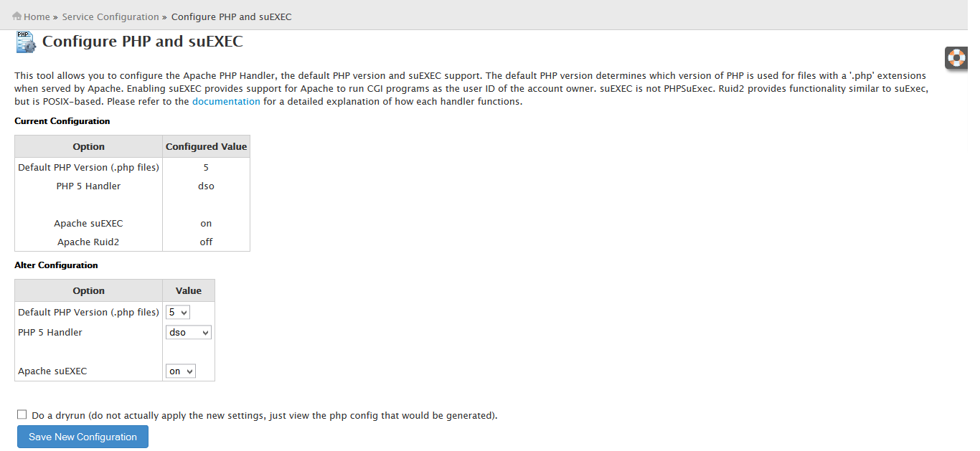Click the Value header in Alter Configuration table

pos(189,290)
